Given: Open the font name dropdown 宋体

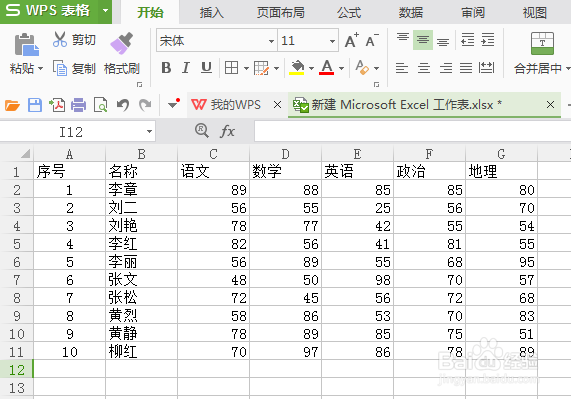Looking at the screenshot, I should (271, 41).
